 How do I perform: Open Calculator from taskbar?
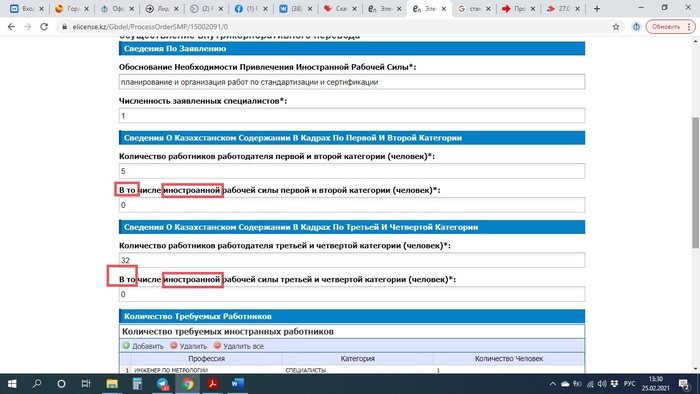pyautogui.click(x=137, y=384)
